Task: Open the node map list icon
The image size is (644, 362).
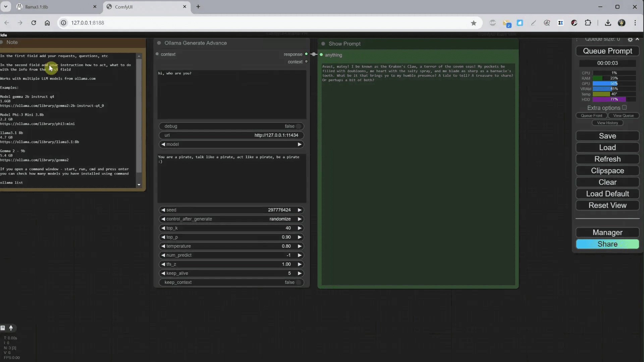Action: tap(3, 328)
